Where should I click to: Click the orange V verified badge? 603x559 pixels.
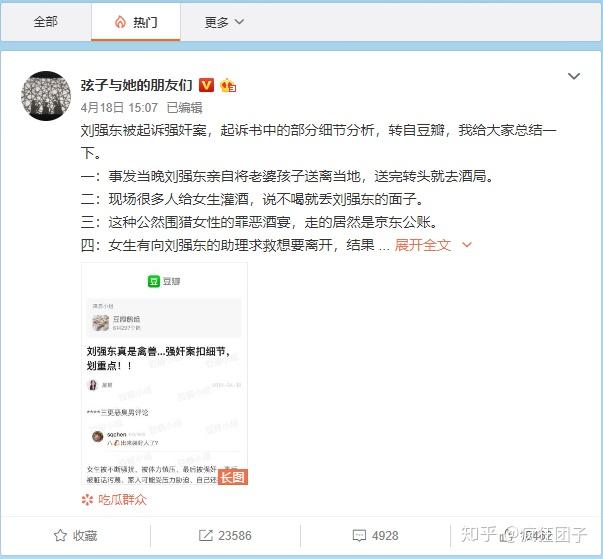pos(207,85)
